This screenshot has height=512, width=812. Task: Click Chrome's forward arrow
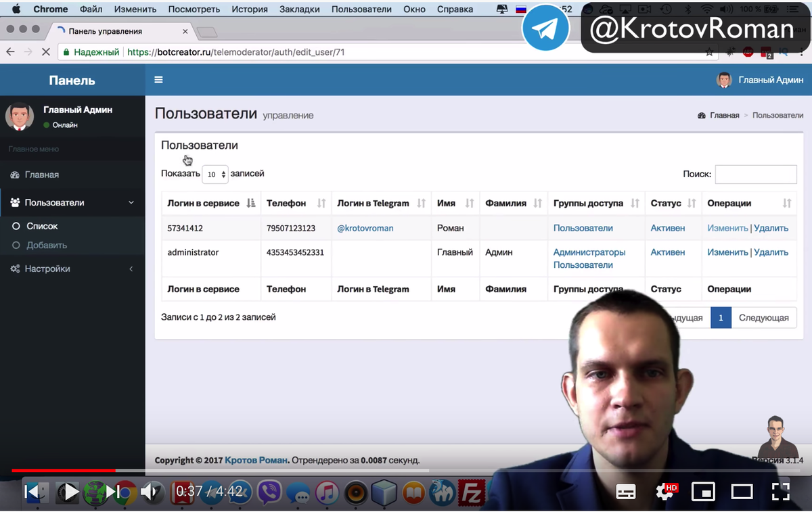coord(28,52)
